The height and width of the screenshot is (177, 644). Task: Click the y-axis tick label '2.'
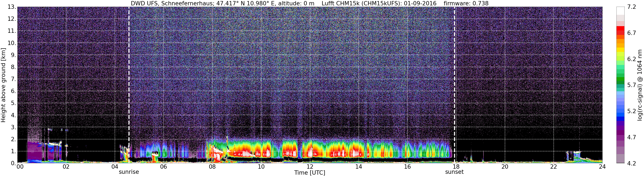pos(13,139)
